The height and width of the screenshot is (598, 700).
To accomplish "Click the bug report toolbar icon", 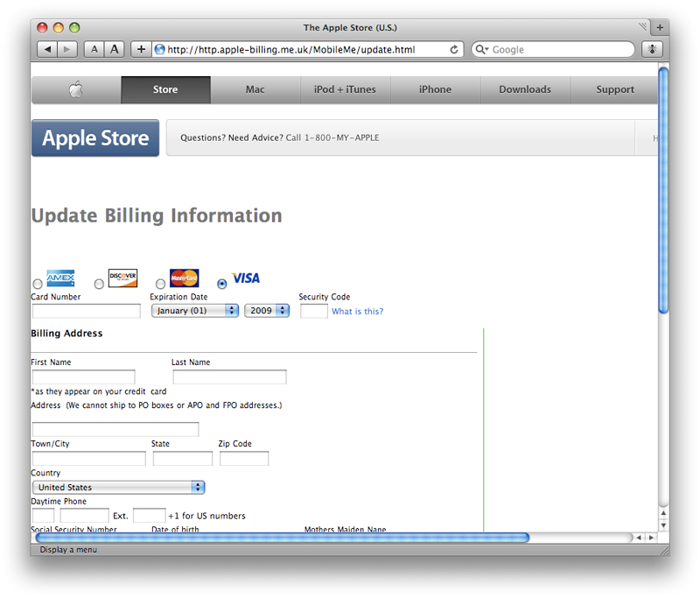I will (x=652, y=49).
